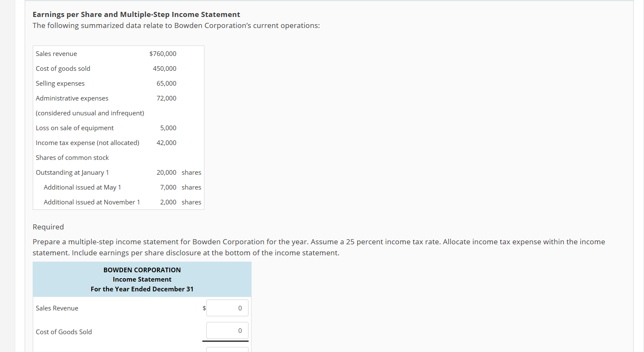Click the Sales Revenue amount input field
Image resolution: width=644 pixels, height=352 pixels.
click(227, 308)
